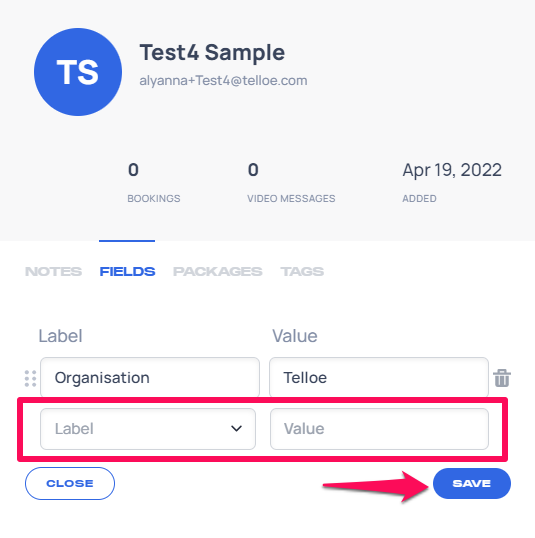The height and width of the screenshot is (538, 535).
Task: Open the Packages tab
Action: 218,271
